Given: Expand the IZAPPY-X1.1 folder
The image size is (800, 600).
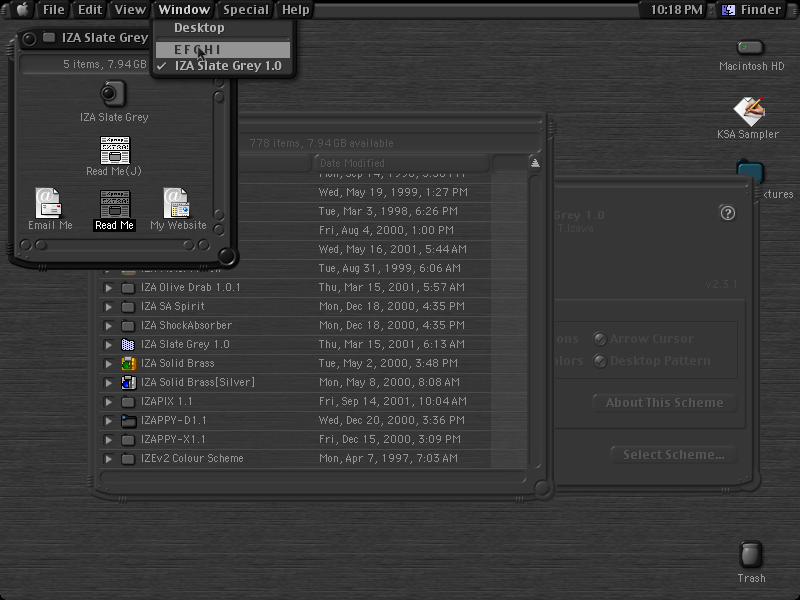Looking at the screenshot, I should (x=108, y=439).
